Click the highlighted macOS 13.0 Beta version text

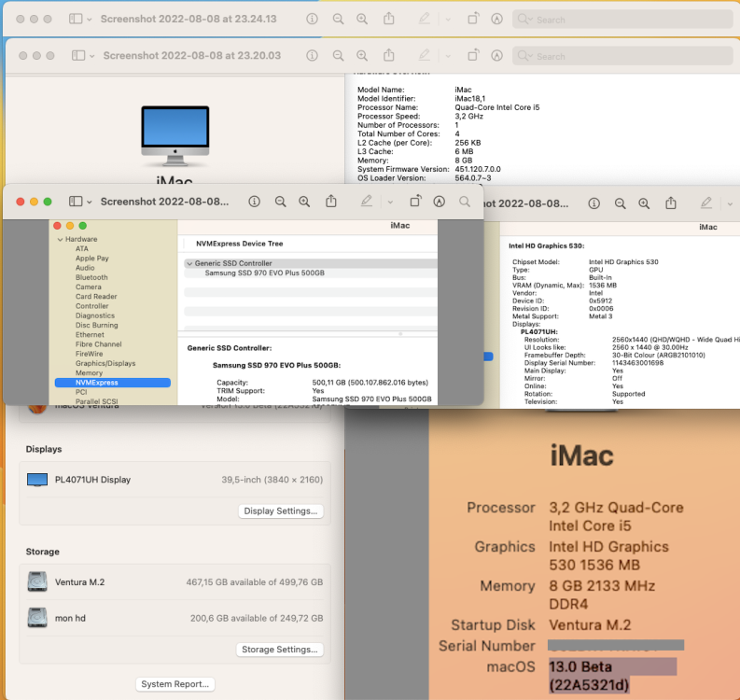coord(612,676)
